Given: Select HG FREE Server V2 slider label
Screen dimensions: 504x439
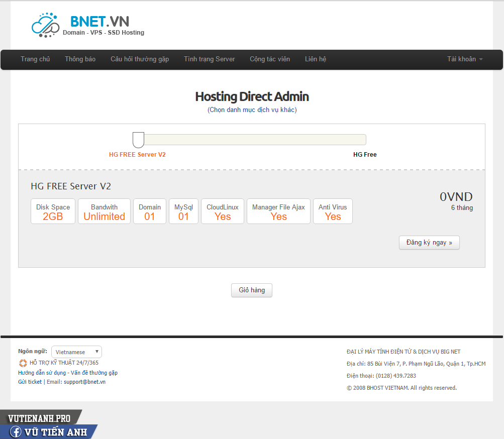Looking at the screenshot, I should 137,155.
